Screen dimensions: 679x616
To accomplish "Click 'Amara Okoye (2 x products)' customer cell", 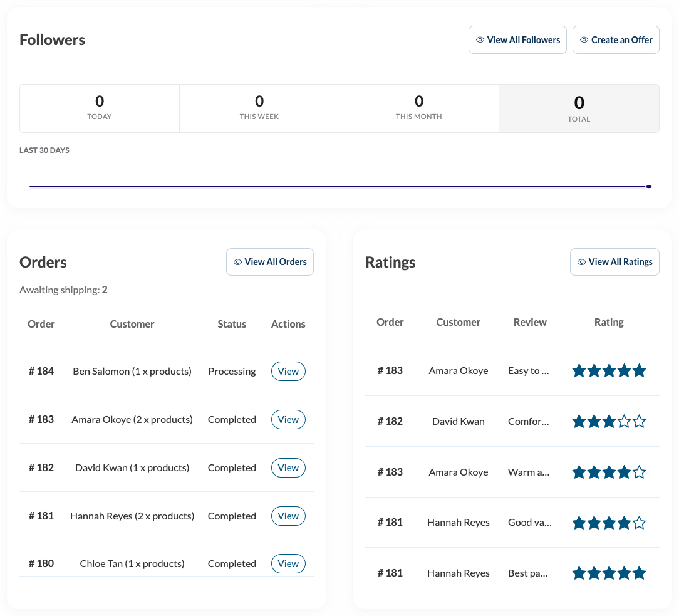I will [132, 420].
